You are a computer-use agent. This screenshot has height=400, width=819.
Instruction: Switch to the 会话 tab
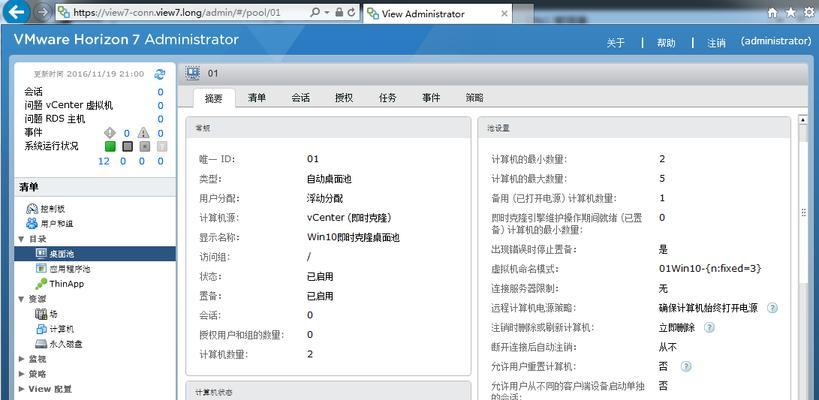pos(301,98)
